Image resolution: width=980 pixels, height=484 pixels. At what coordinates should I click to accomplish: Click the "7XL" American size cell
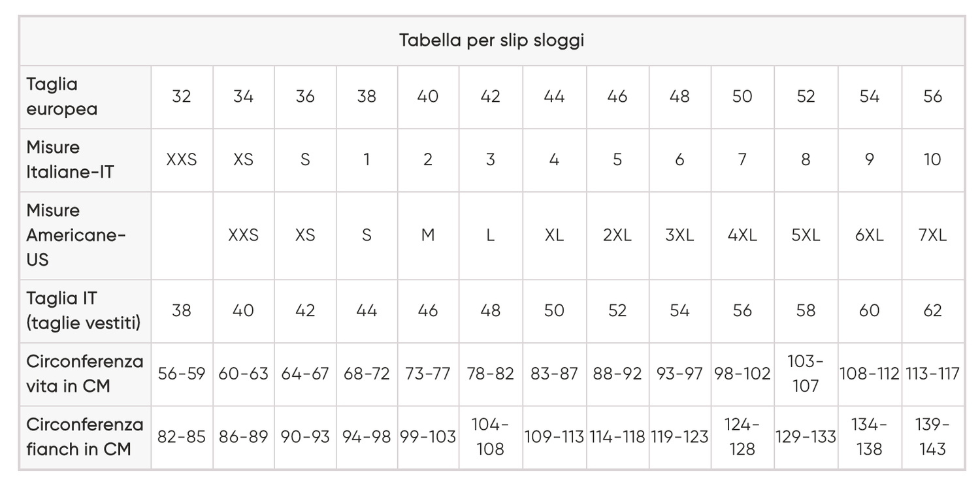click(932, 236)
